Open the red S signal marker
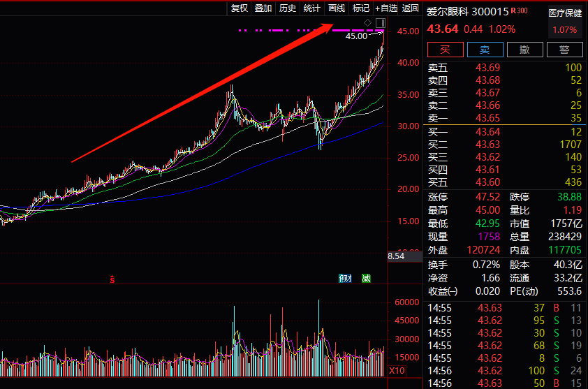The image size is (588, 389). point(112,279)
